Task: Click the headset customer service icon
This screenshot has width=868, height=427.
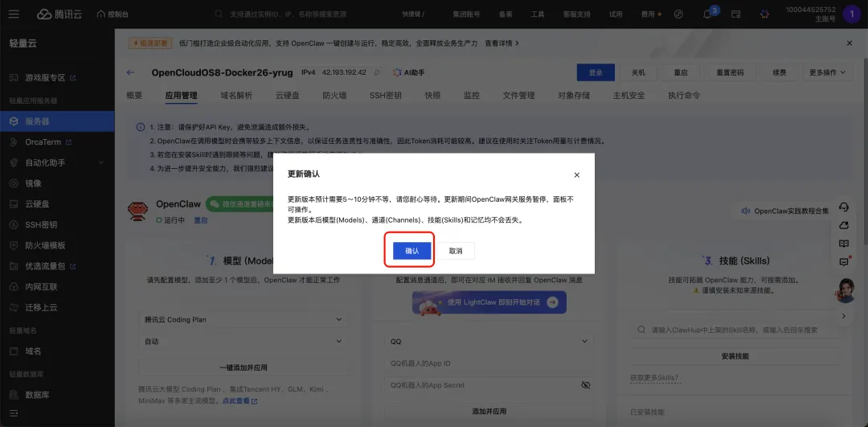Action: coord(844,207)
